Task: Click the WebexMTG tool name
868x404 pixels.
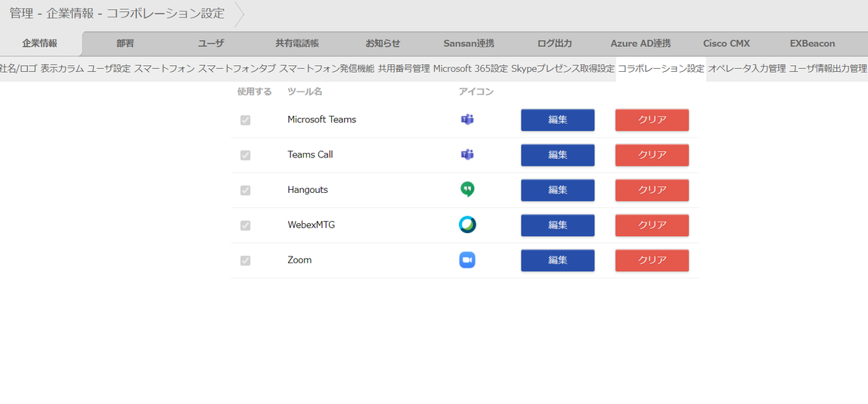Action: (x=311, y=225)
